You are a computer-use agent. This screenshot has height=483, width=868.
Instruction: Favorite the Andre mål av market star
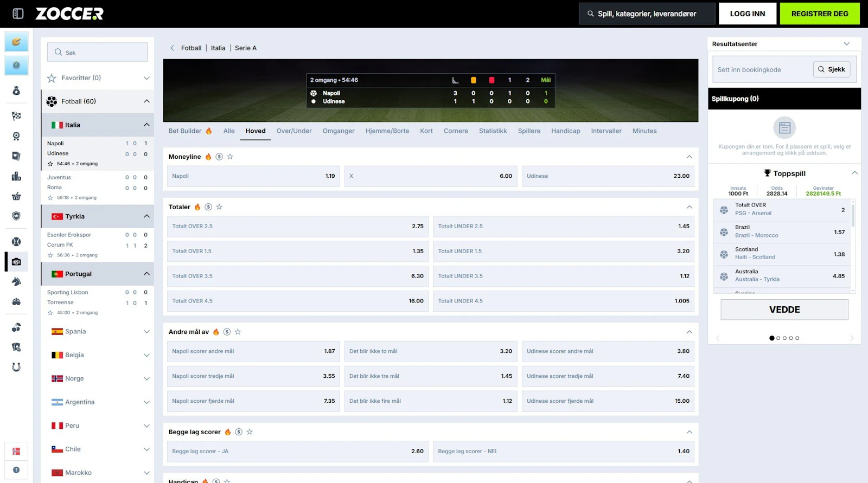tap(238, 332)
